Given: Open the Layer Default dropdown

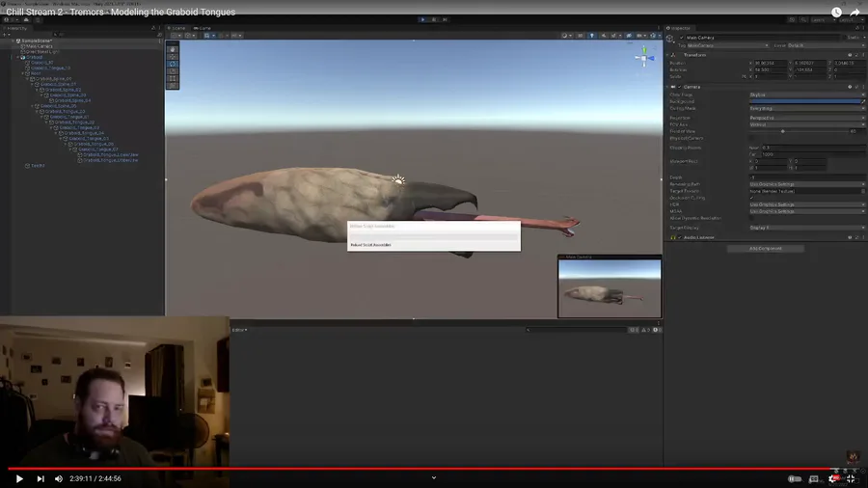Looking at the screenshot, I should 826,45.
